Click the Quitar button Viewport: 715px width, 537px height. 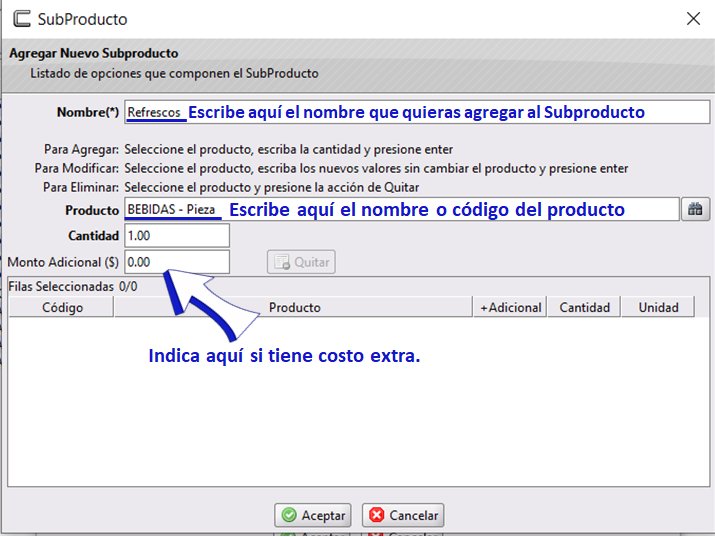tap(301, 262)
